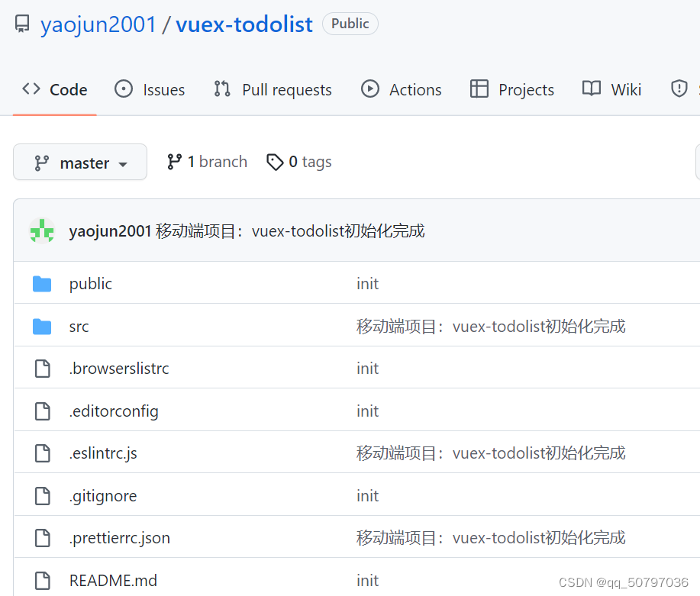Click the file icon for .browserslistrc

[x=43, y=369]
